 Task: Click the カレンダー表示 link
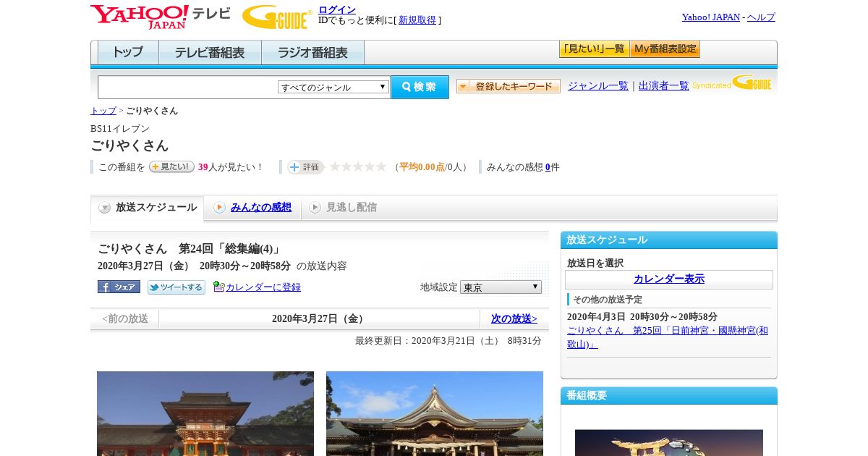pyautogui.click(x=669, y=279)
